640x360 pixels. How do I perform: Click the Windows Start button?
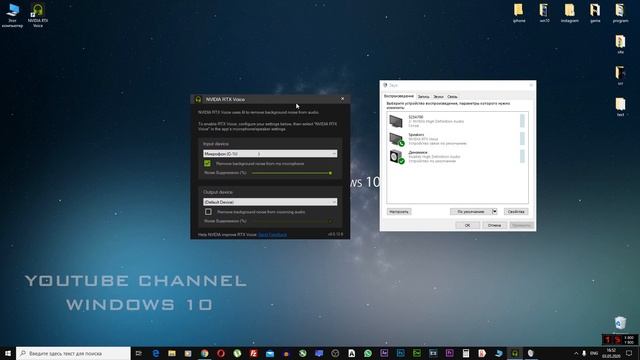(8, 353)
